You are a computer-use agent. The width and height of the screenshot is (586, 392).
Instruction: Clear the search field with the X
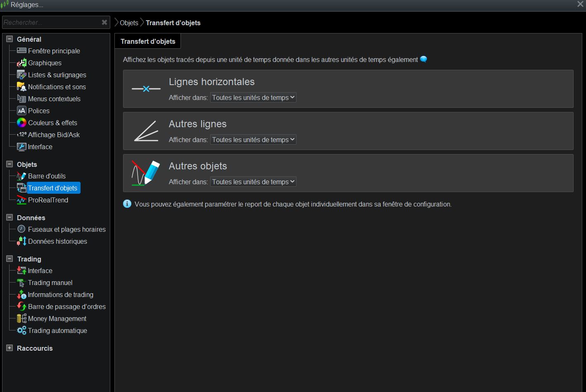click(x=104, y=22)
